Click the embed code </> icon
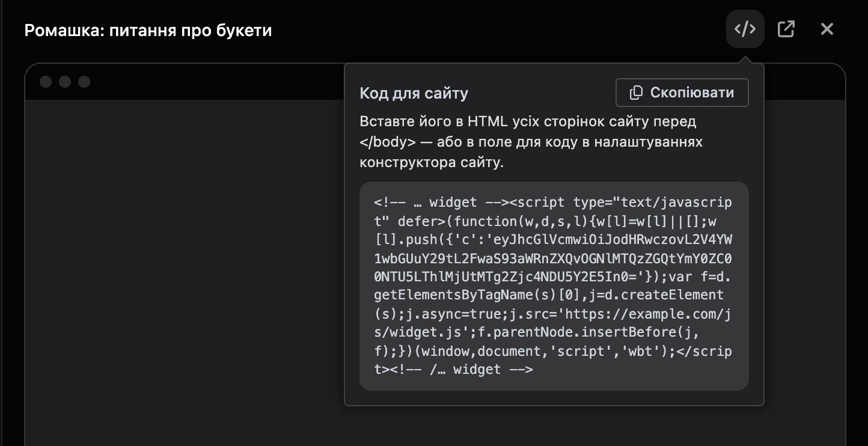The width and height of the screenshot is (868, 446). 745,29
